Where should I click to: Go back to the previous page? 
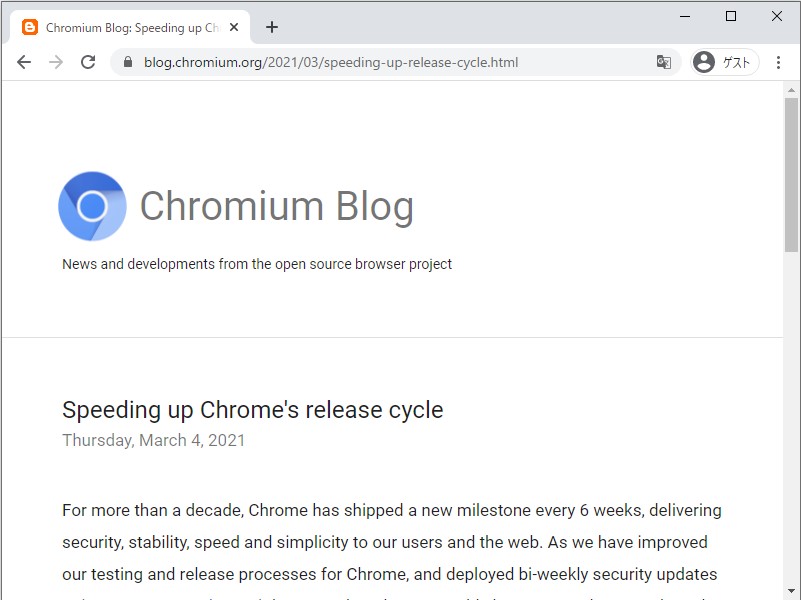pos(24,61)
